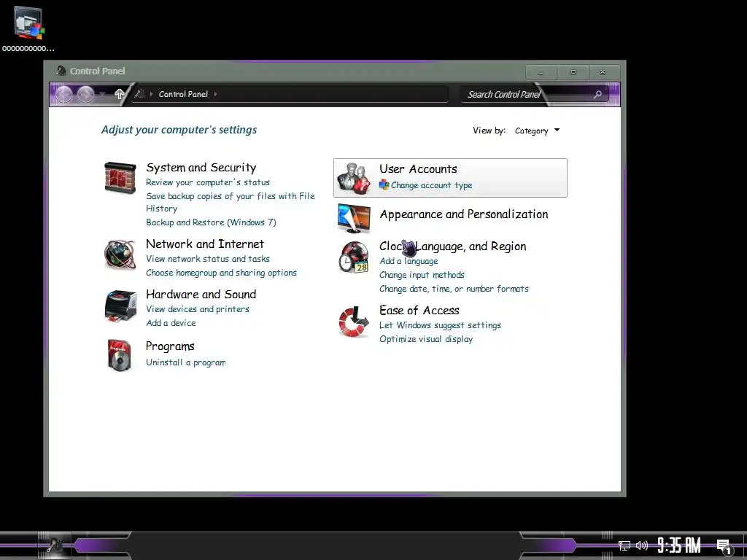The height and width of the screenshot is (560, 747).
Task: Open Save backup copies with File History
Action: tap(230, 202)
